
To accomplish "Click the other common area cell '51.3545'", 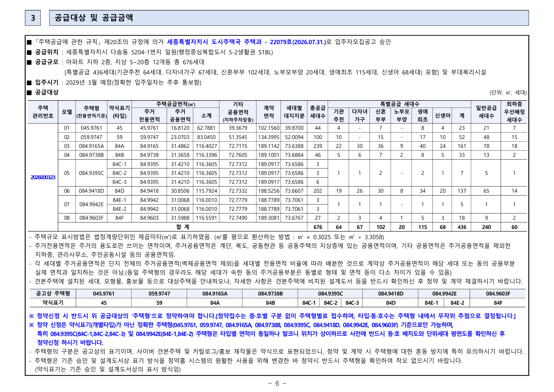I will click(x=238, y=137).
